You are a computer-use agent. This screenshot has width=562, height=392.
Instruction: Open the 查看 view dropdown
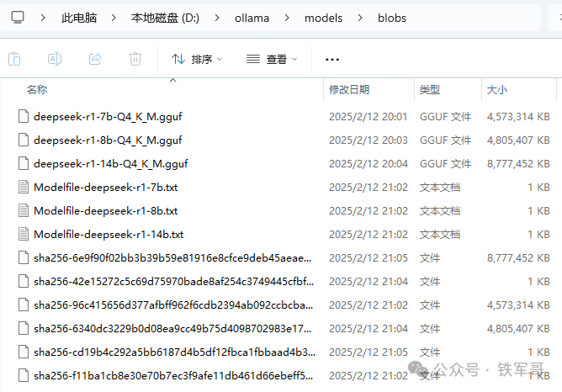(272, 59)
